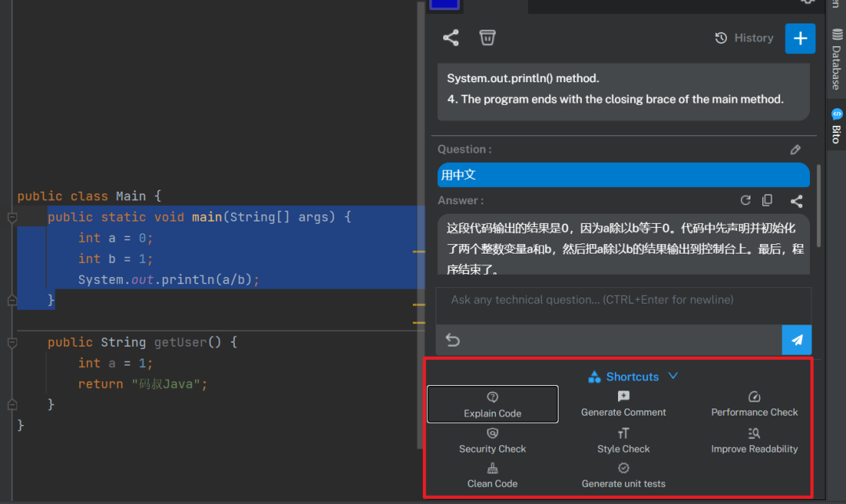846x504 pixels.
Task: Copy the answer using copy icon
Action: 767,200
